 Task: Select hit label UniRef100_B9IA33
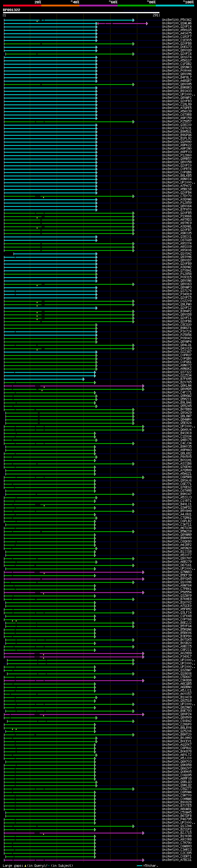pos(177,91)
